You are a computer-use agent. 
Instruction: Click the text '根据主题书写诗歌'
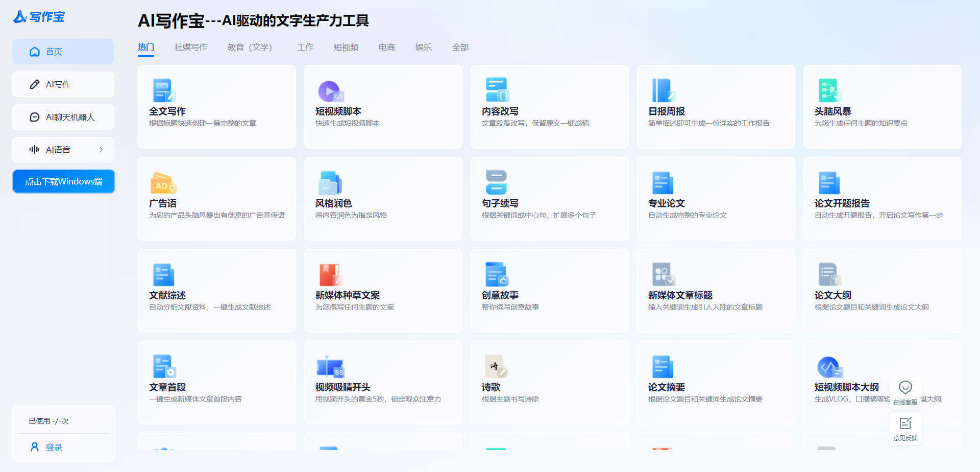pyautogui.click(x=510, y=399)
